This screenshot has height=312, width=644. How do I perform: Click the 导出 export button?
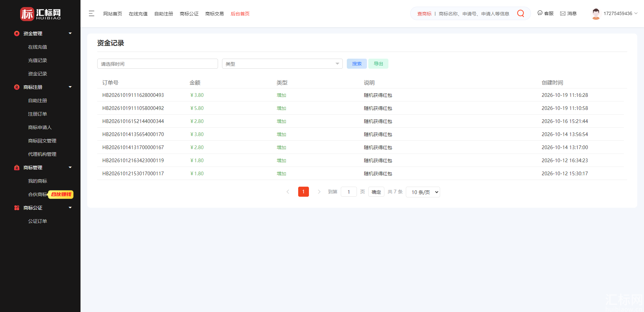coord(378,64)
